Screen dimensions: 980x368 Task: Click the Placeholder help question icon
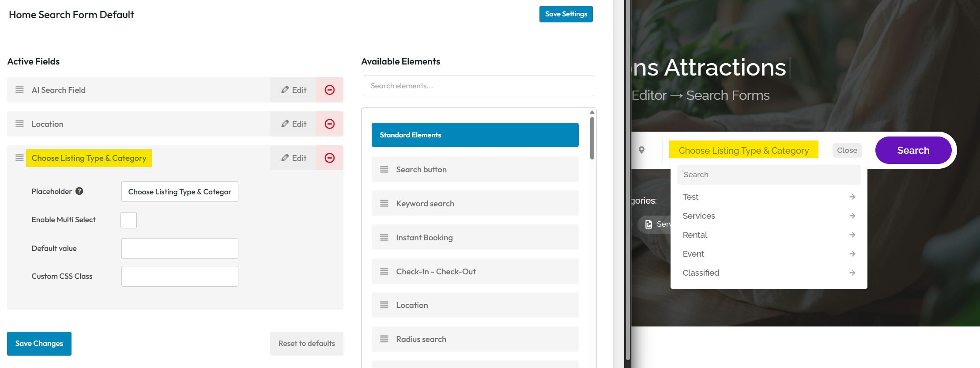coord(79,191)
